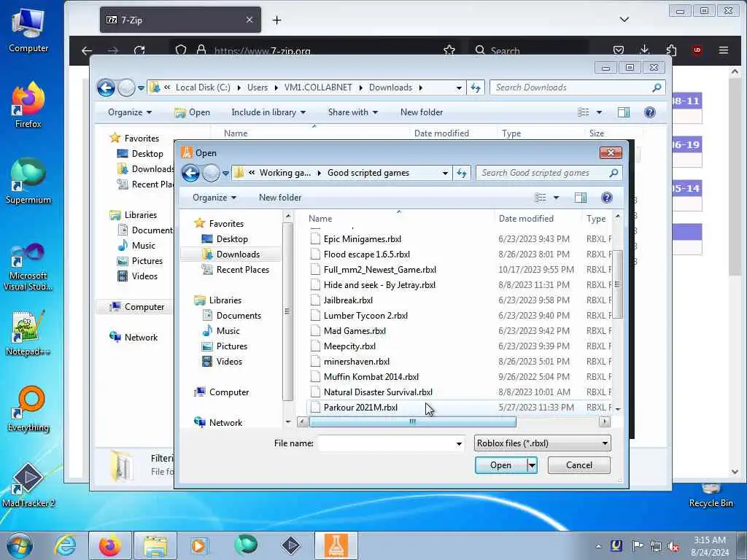Open the Organize dropdown in the Downloads window
The image size is (747, 560).
[130, 112]
